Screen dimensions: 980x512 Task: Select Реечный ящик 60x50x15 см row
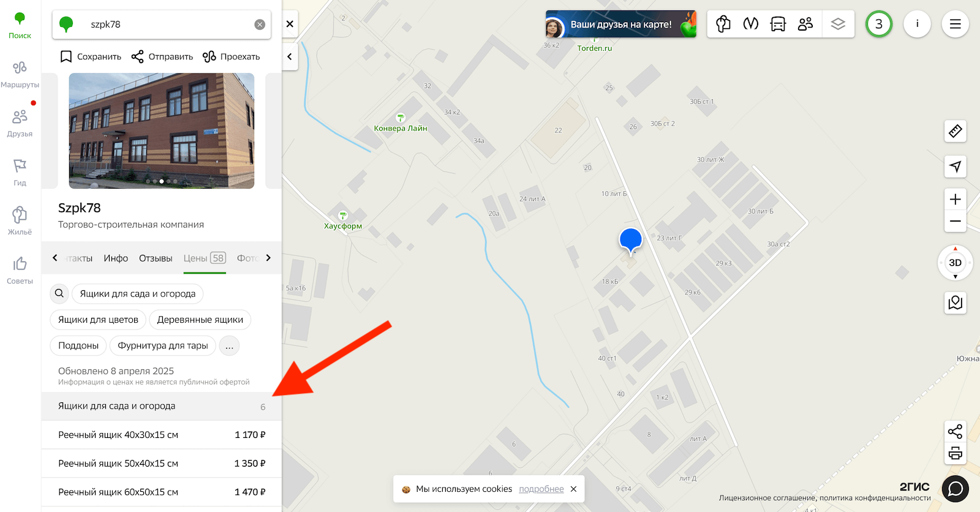coord(162,492)
